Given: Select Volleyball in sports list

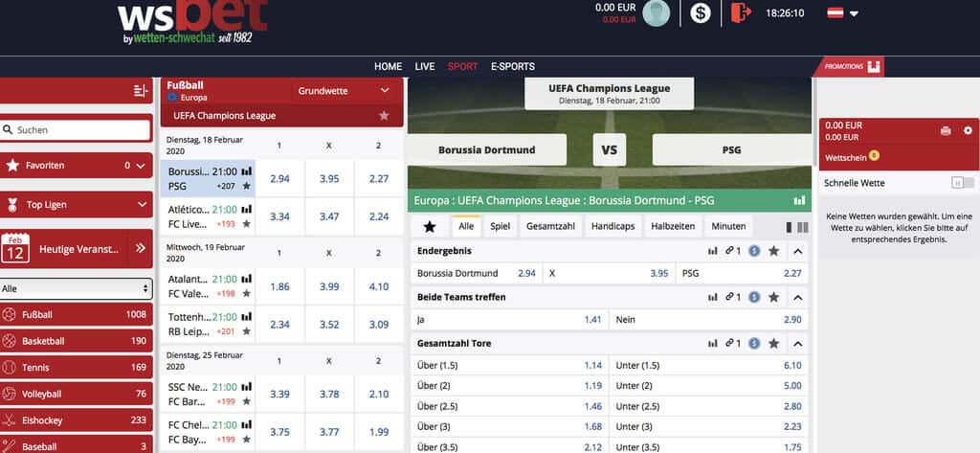Looking at the screenshot, I should pyautogui.click(x=76, y=395).
